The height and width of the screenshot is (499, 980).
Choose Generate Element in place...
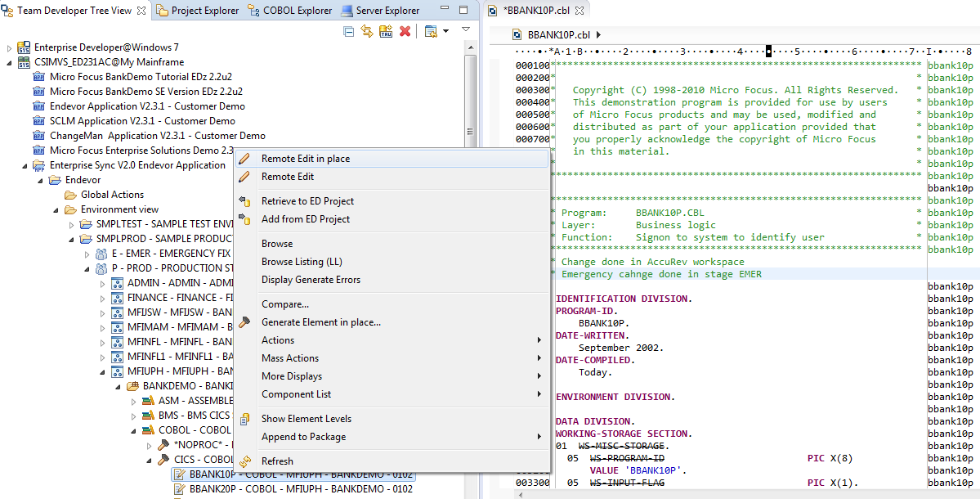pyautogui.click(x=392, y=322)
